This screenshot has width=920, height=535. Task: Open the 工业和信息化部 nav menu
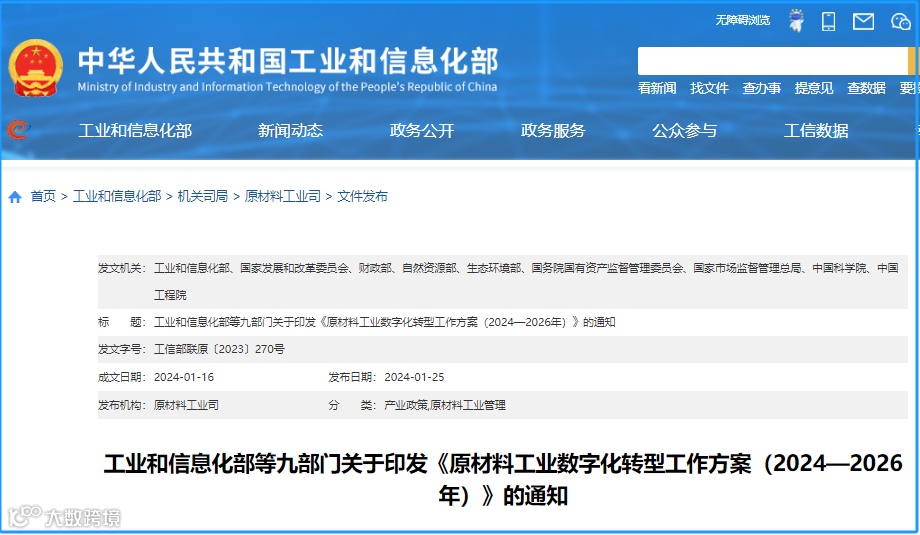pos(136,130)
